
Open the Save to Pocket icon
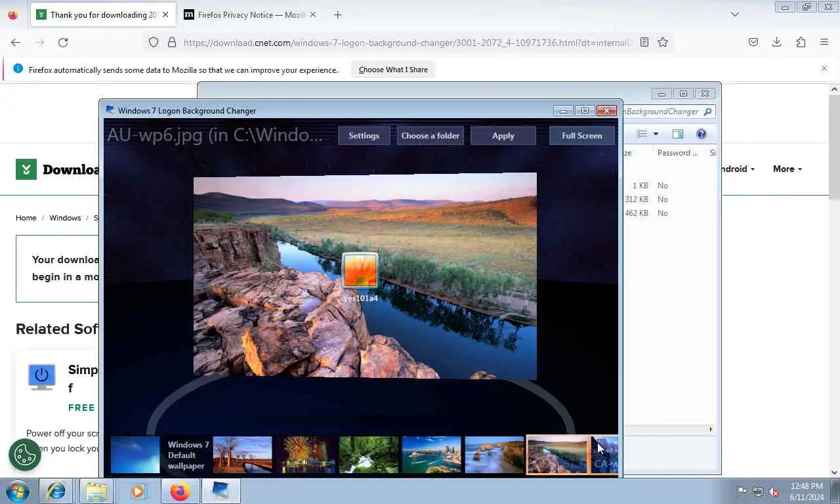point(753,42)
